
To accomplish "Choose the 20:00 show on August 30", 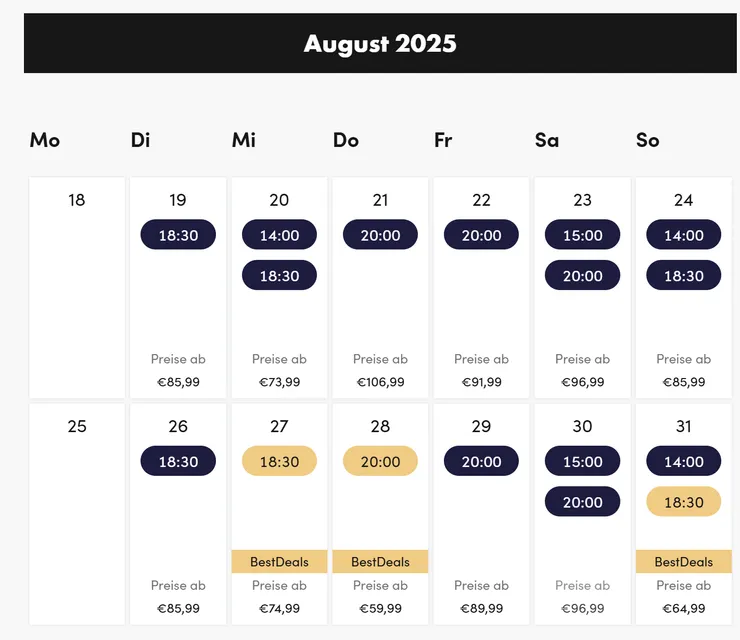I will (582, 502).
